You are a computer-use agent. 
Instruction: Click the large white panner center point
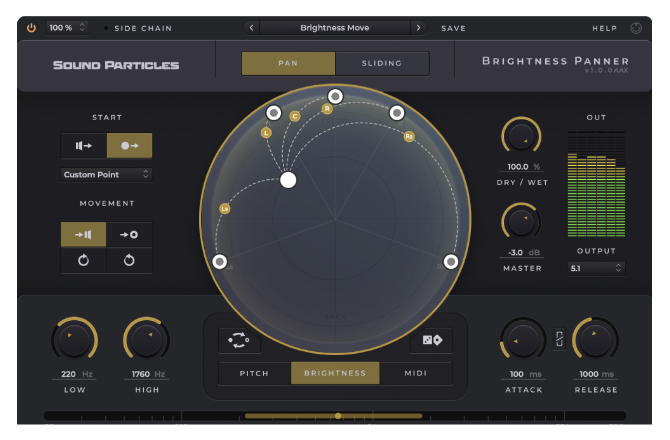tap(288, 180)
